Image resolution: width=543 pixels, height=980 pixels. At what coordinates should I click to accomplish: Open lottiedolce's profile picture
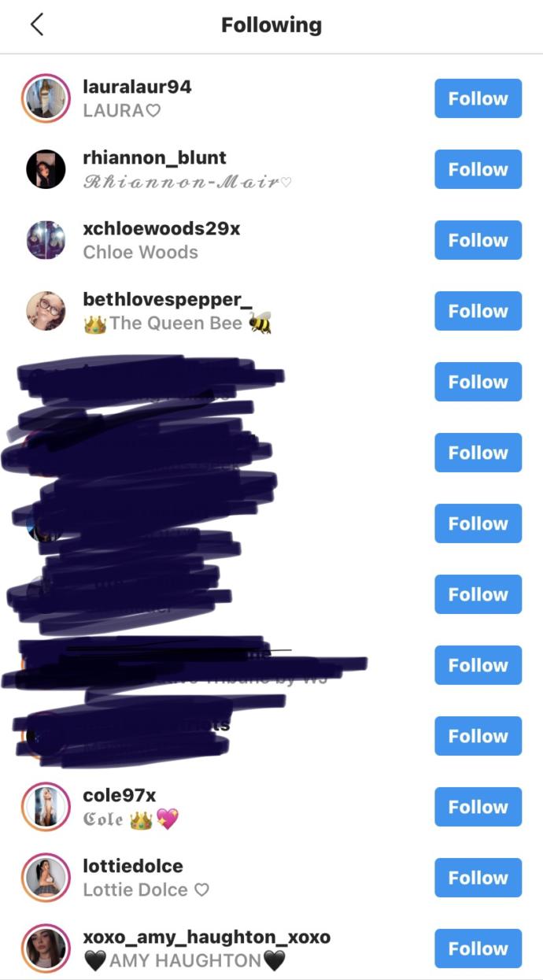tap(46, 878)
